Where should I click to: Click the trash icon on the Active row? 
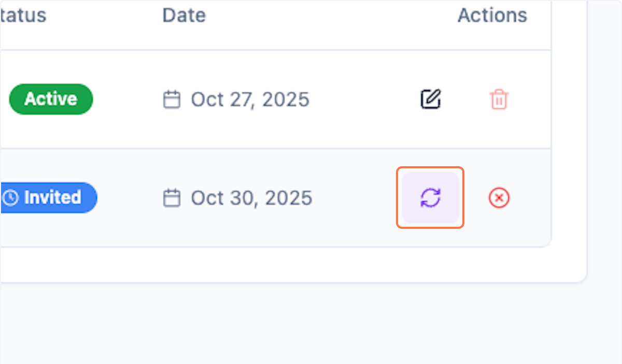(499, 99)
